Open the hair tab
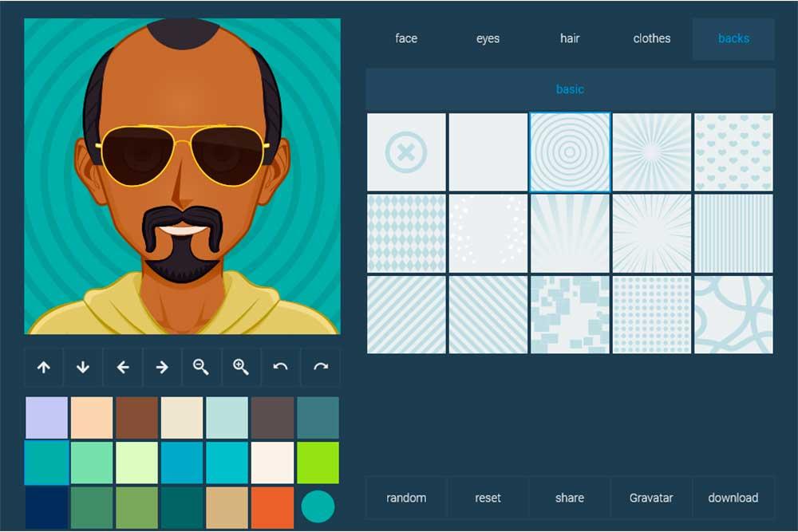This screenshot has height=532, width=798. (570, 38)
